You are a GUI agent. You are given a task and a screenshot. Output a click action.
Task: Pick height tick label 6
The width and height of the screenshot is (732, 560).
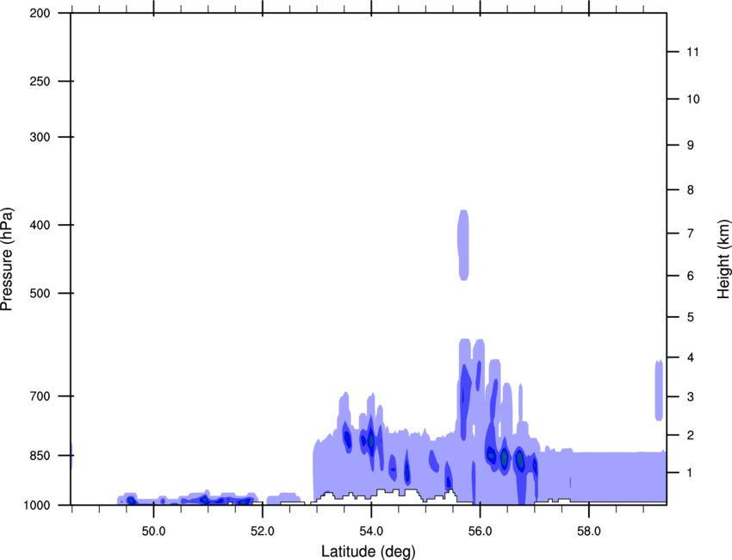click(691, 276)
